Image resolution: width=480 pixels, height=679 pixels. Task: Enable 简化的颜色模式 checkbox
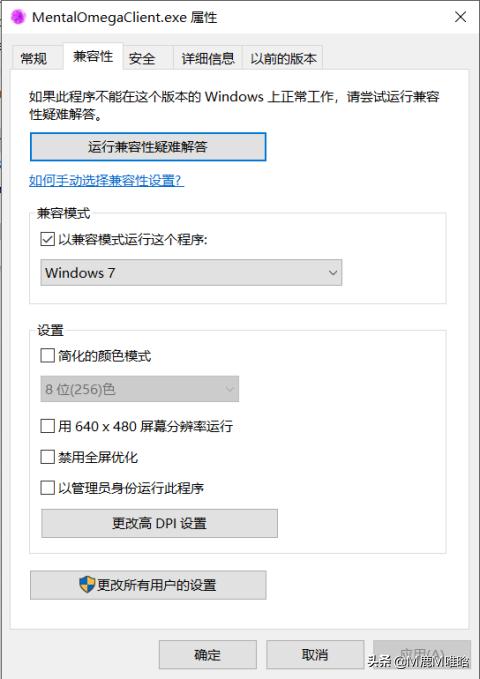pos(47,356)
